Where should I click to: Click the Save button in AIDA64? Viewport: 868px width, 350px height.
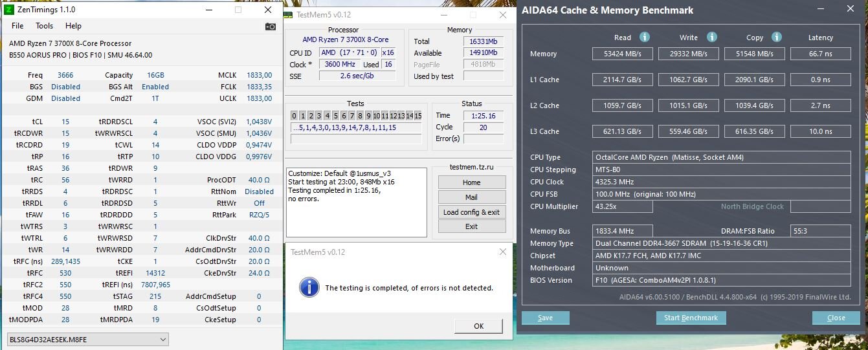(x=546, y=318)
